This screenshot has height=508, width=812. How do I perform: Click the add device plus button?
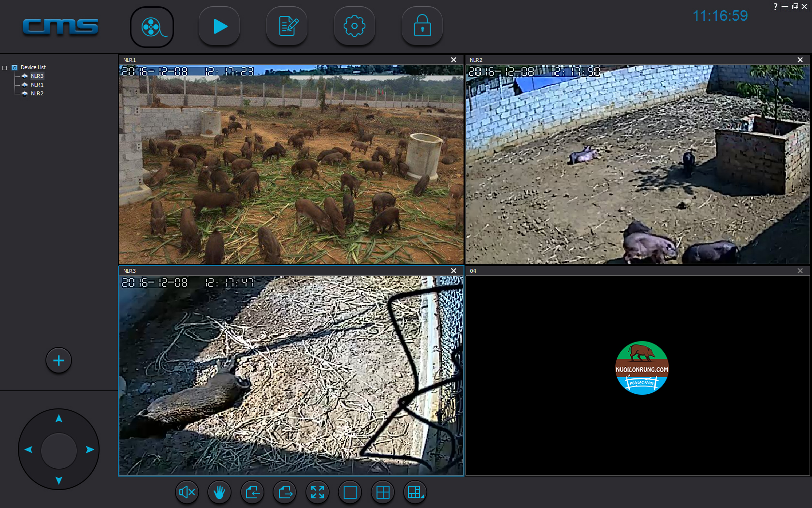58,360
